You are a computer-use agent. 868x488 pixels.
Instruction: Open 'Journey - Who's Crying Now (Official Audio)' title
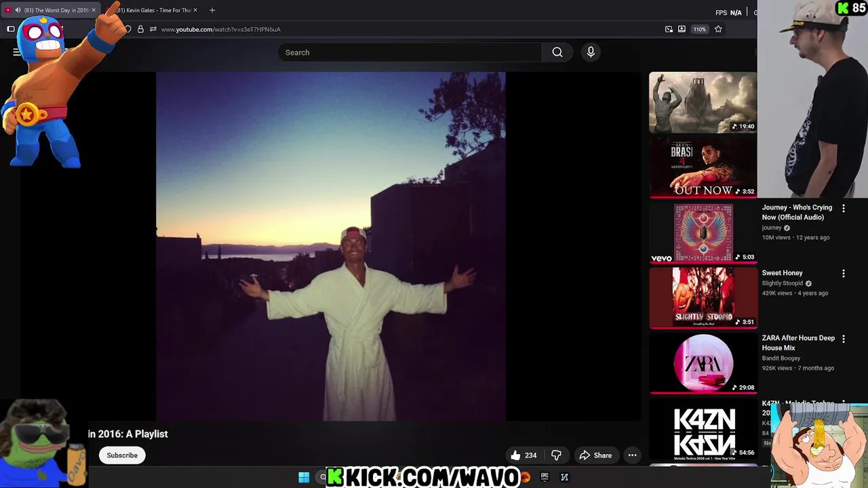click(797, 212)
